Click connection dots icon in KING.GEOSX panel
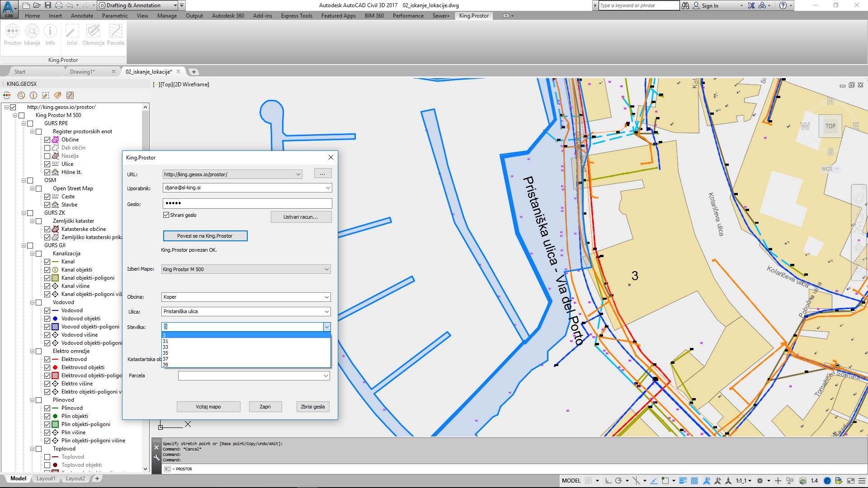 (7, 95)
